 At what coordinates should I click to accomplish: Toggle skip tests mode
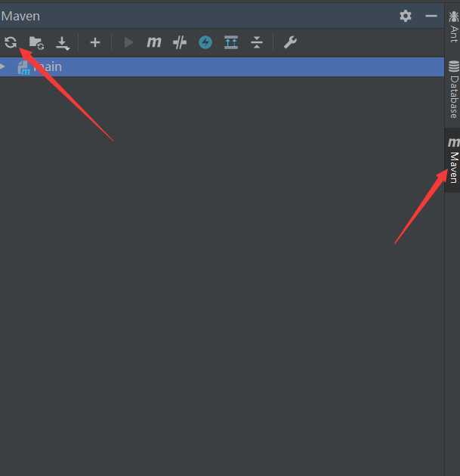click(x=180, y=42)
